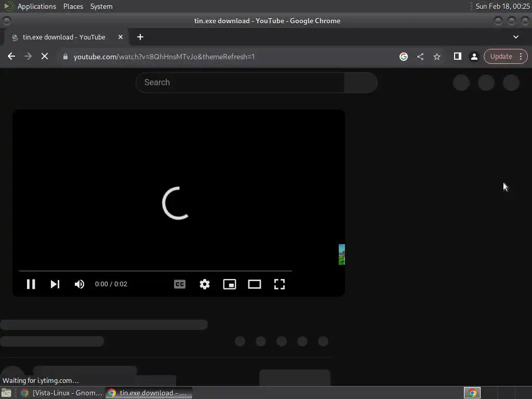Click the search submit button placeholder

[x=361, y=83]
